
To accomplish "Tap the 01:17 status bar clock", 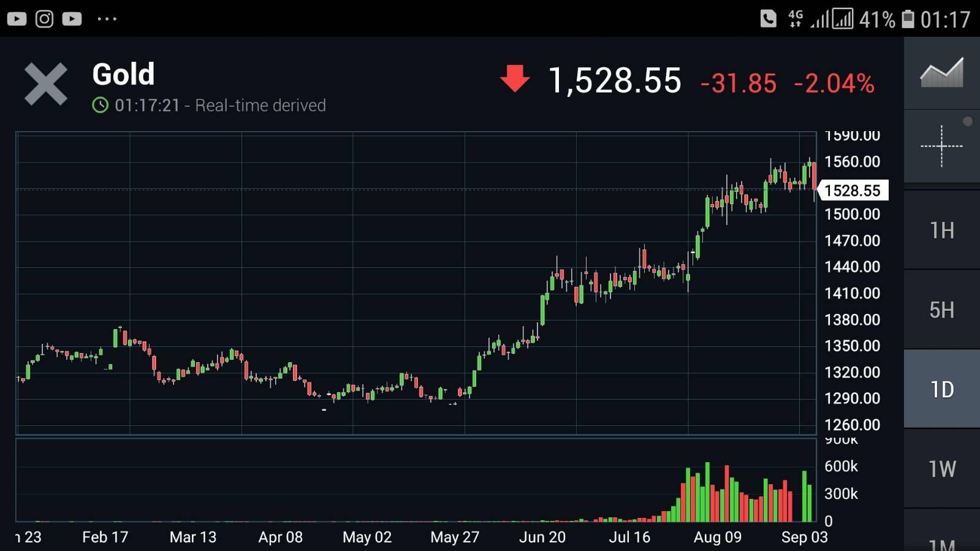I will coord(945,20).
